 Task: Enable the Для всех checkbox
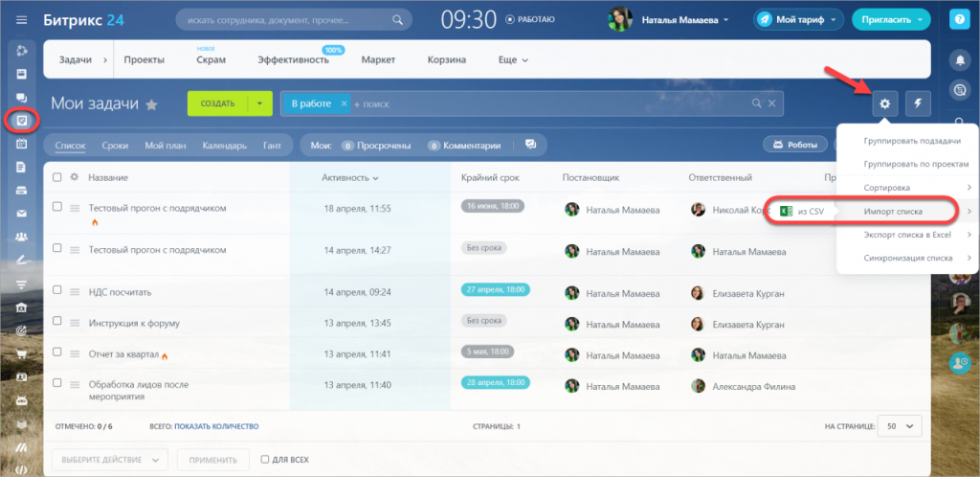(x=266, y=460)
